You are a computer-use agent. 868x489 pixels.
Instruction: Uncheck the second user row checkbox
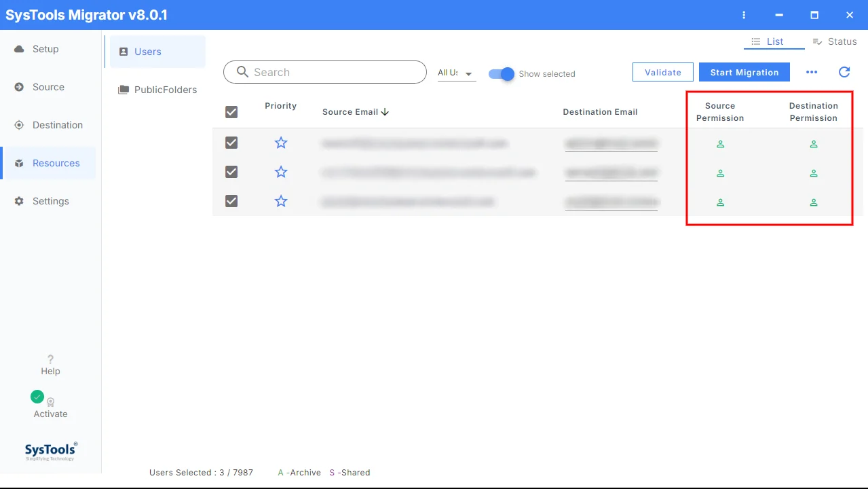pyautogui.click(x=231, y=172)
